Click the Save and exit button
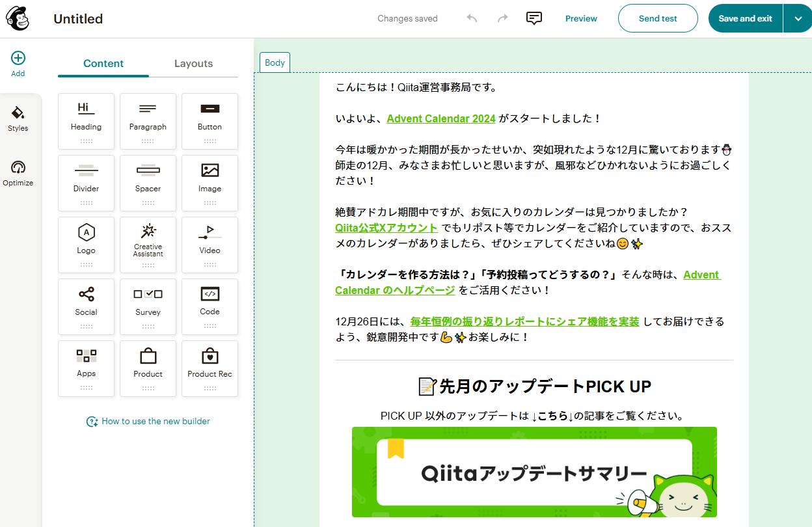Viewport: 812px width, 527px height. pos(746,18)
